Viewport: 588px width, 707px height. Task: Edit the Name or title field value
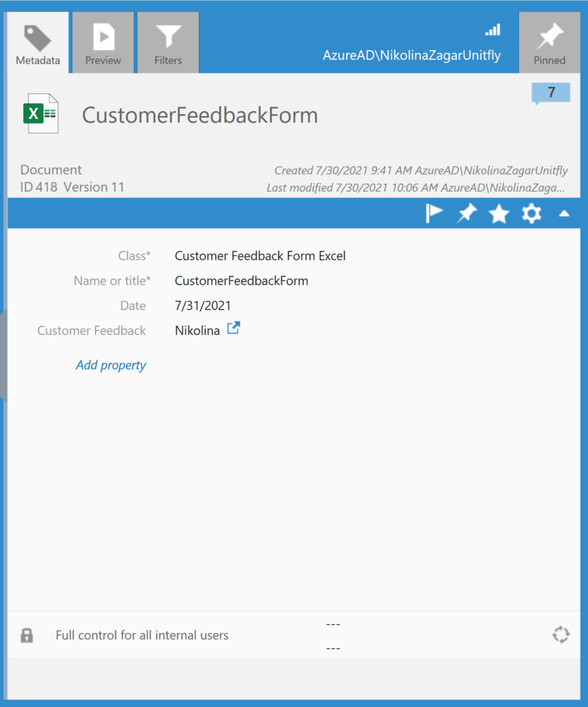pos(242,280)
